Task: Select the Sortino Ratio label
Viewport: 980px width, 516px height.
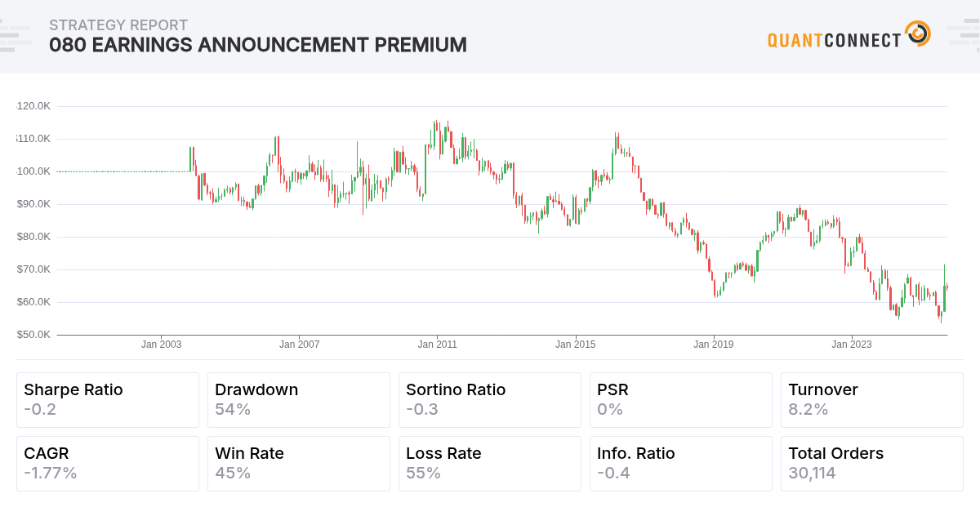Action: click(456, 389)
